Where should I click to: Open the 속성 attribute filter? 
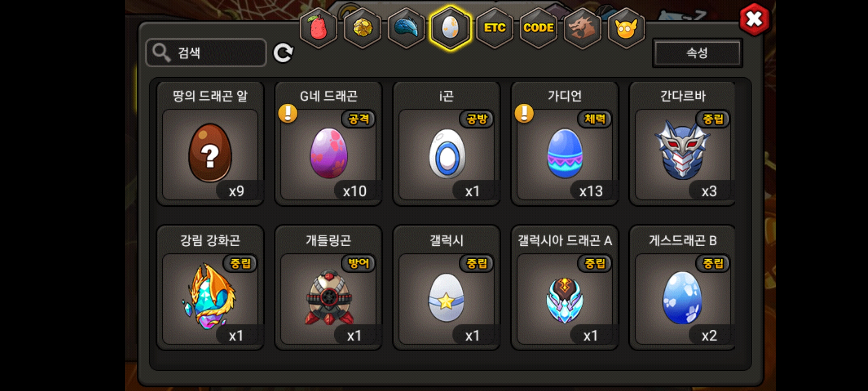pyautogui.click(x=697, y=53)
